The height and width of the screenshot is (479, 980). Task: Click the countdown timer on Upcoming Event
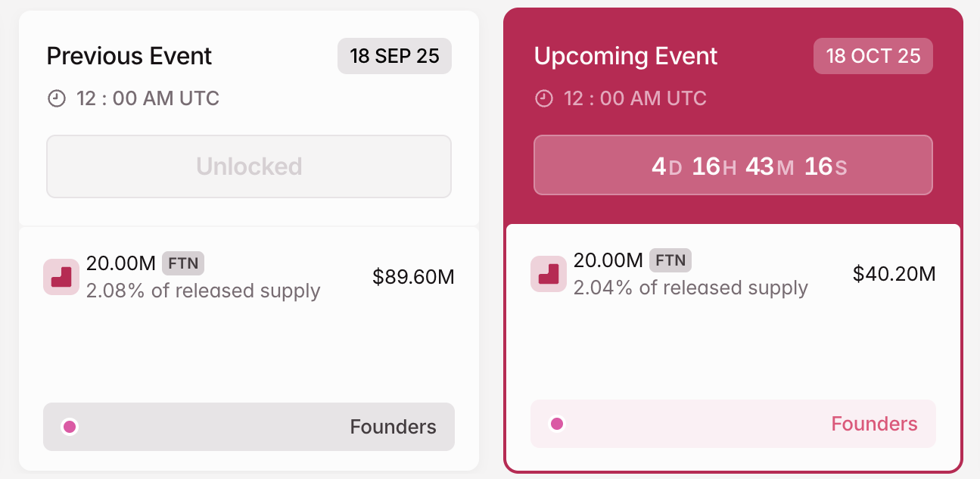point(733,165)
